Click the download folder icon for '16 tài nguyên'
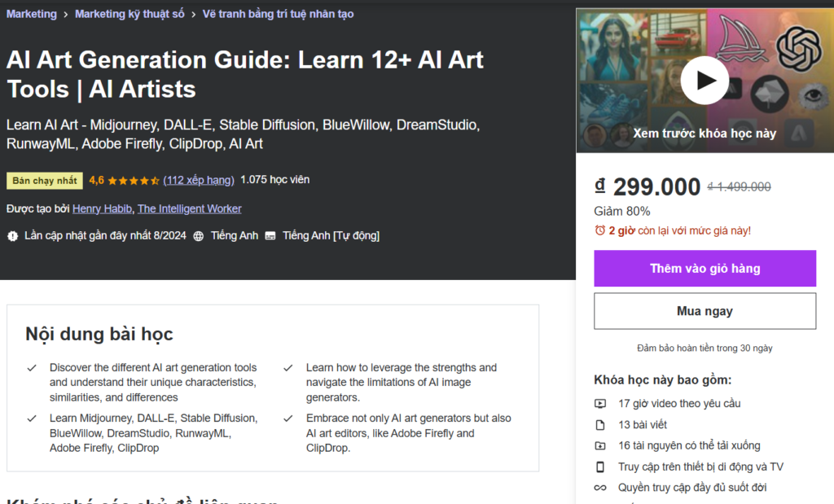This screenshot has height=504, width=834. [x=600, y=445]
